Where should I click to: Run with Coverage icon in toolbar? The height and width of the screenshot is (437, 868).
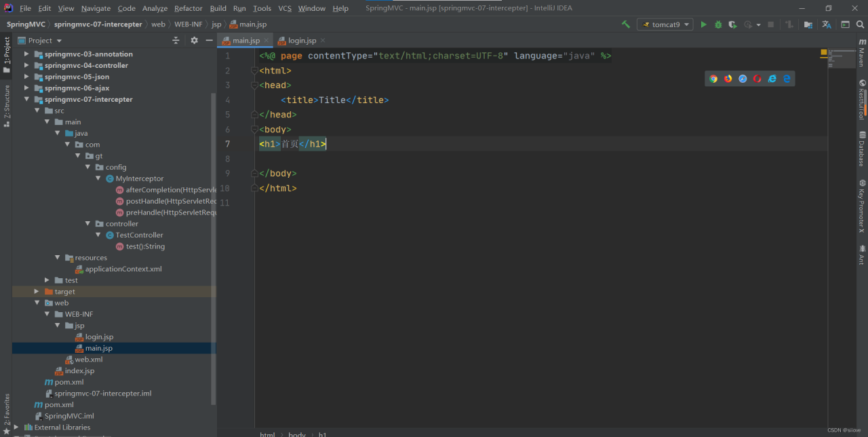732,24
